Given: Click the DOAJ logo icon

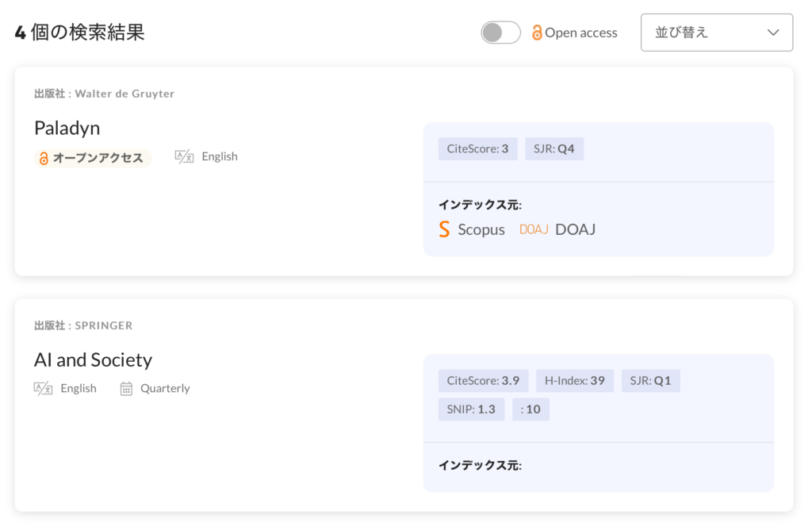Looking at the screenshot, I should coord(534,229).
